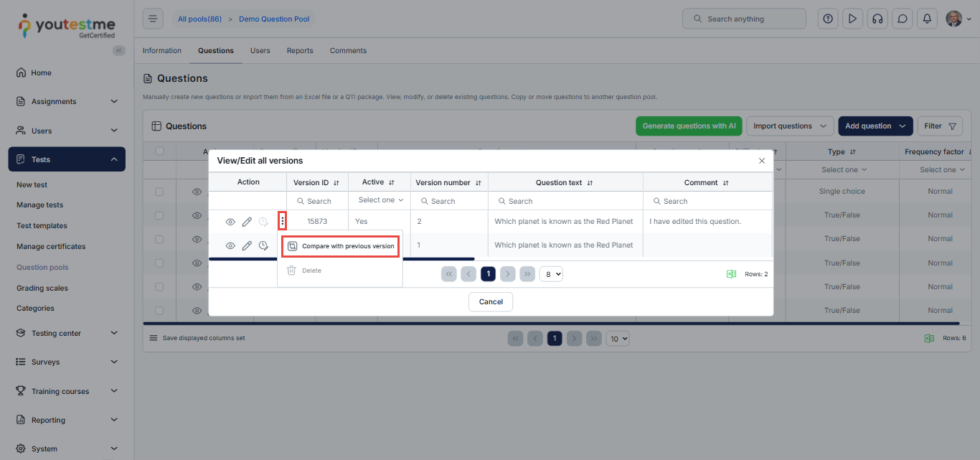Screen dimensions: 980x460
Task: Click the Version ID search field
Action: tap(317, 201)
